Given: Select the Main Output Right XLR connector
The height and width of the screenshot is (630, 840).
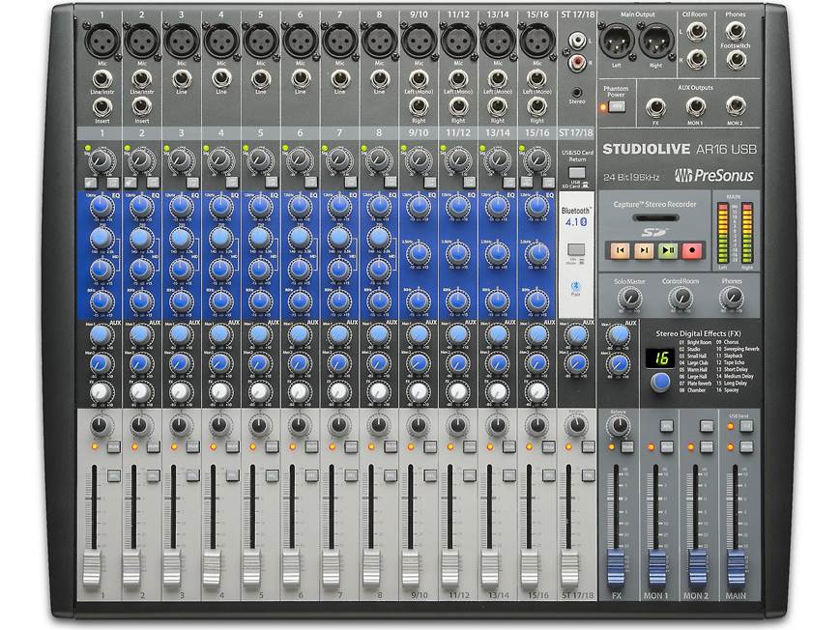Looking at the screenshot, I should pyautogui.click(x=655, y=41).
